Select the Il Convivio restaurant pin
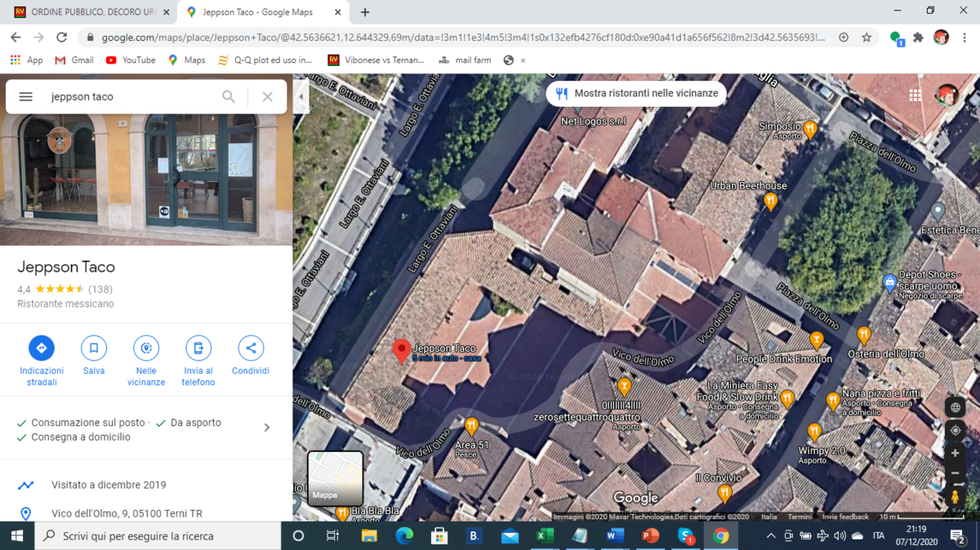980x550 pixels. (x=724, y=493)
